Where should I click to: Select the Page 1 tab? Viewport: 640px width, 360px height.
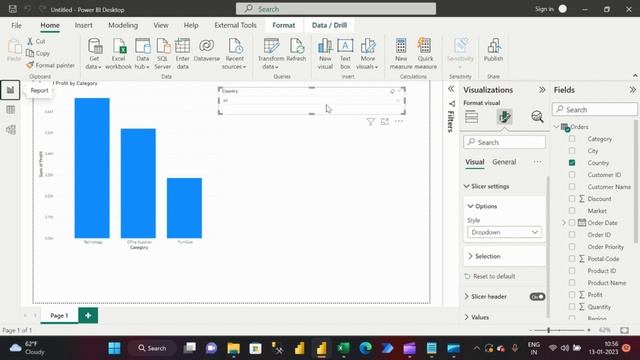(59, 316)
